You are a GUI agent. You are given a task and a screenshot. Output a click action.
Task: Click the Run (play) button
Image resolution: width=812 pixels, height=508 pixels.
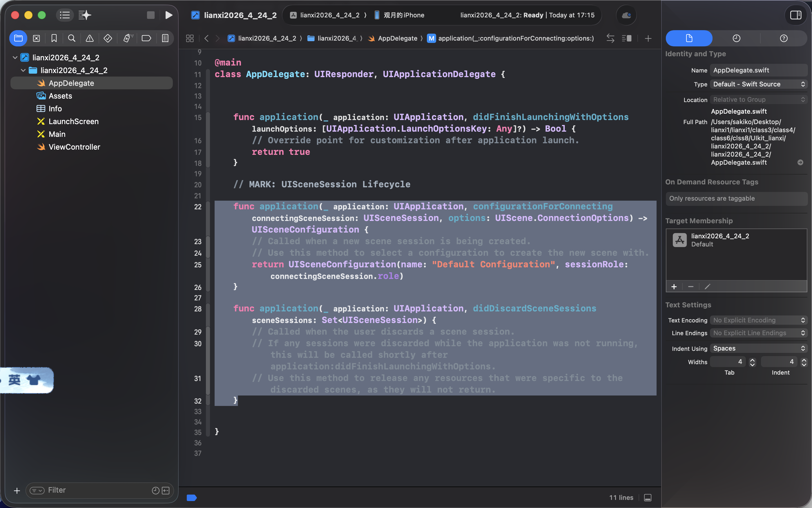click(169, 15)
